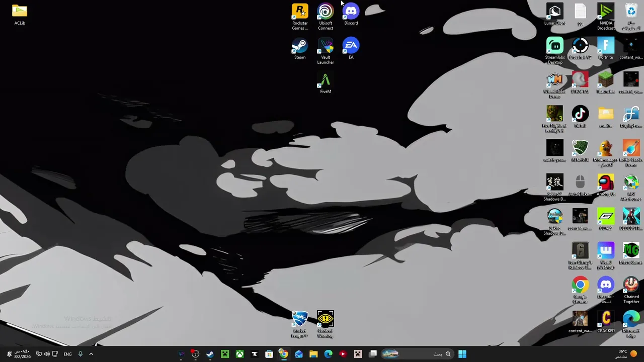
Task: Switch to Chrome on the taskbar
Action: click(284, 354)
